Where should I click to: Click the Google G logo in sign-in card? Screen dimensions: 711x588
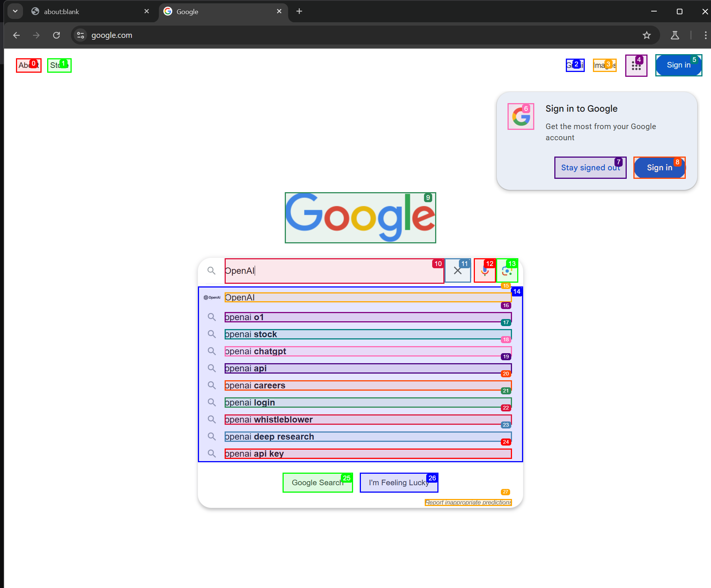pyautogui.click(x=521, y=116)
